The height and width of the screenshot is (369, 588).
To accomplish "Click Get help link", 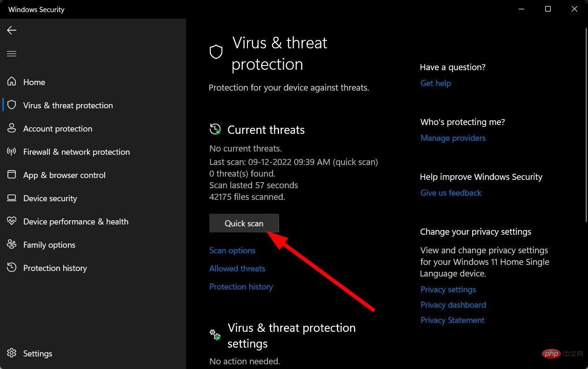I will click(435, 83).
